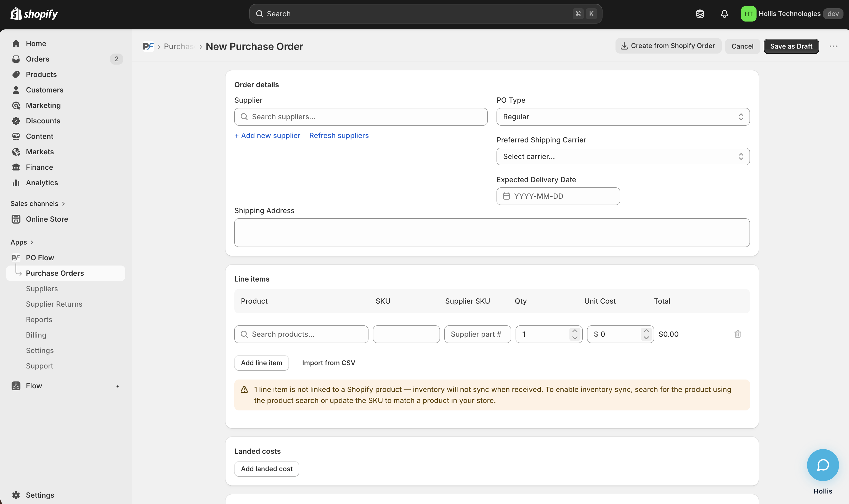Click the PO Flow logo in breadcrumb
Screen dimensions: 849x504
148,47
